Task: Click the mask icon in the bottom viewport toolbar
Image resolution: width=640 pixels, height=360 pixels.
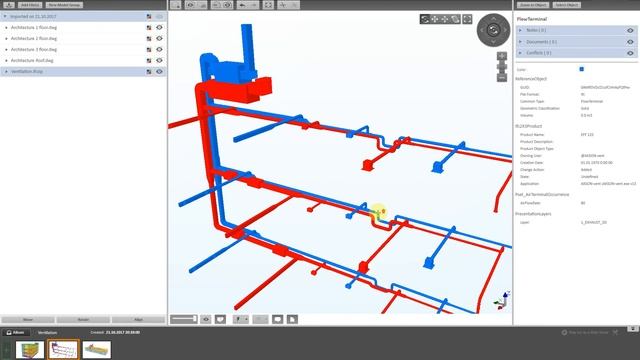Action: (220, 319)
